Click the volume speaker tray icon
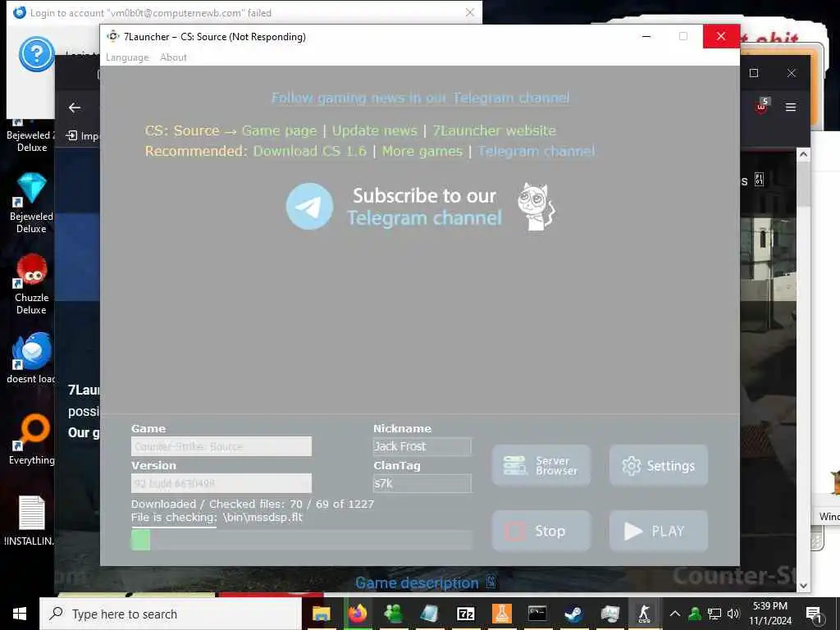Viewport: 840px width, 630px height. [733, 614]
